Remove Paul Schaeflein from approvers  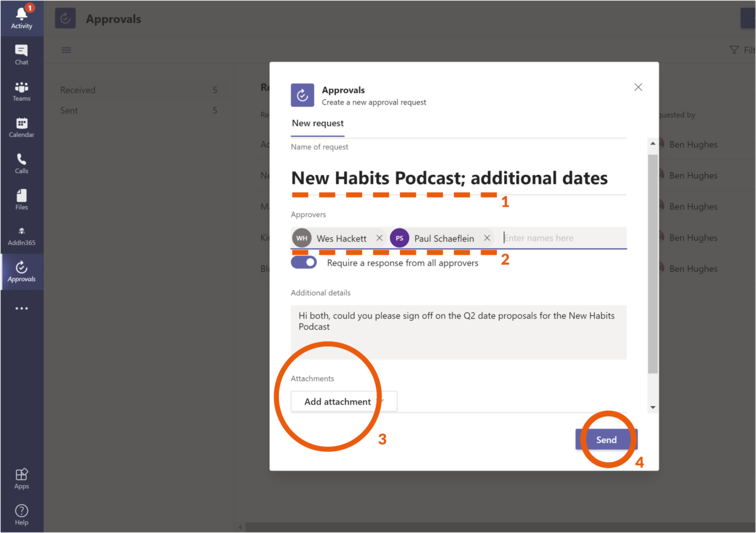pos(487,238)
